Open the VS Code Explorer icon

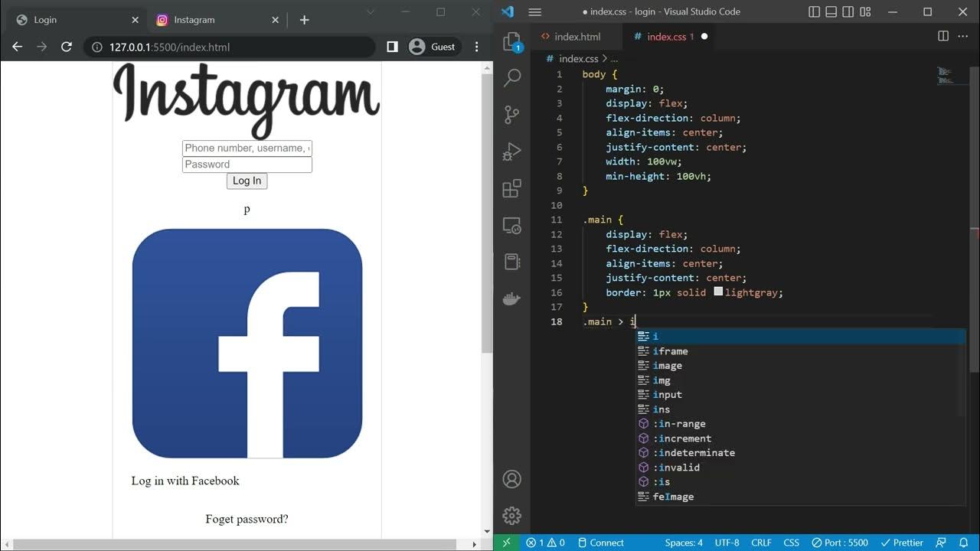(512, 42)
